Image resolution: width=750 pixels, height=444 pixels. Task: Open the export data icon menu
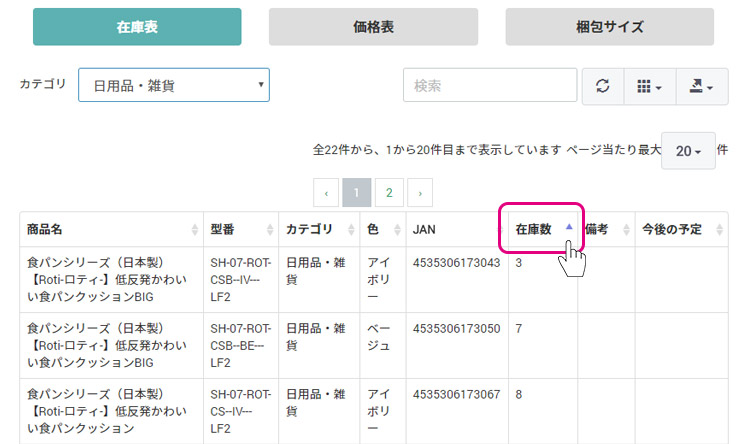pyautogui.click(x=702, y=86)
